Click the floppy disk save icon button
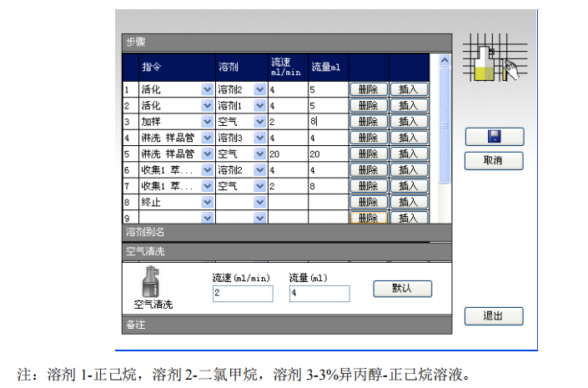Screen dimensions: 588x388 click(x=495, y=137)
